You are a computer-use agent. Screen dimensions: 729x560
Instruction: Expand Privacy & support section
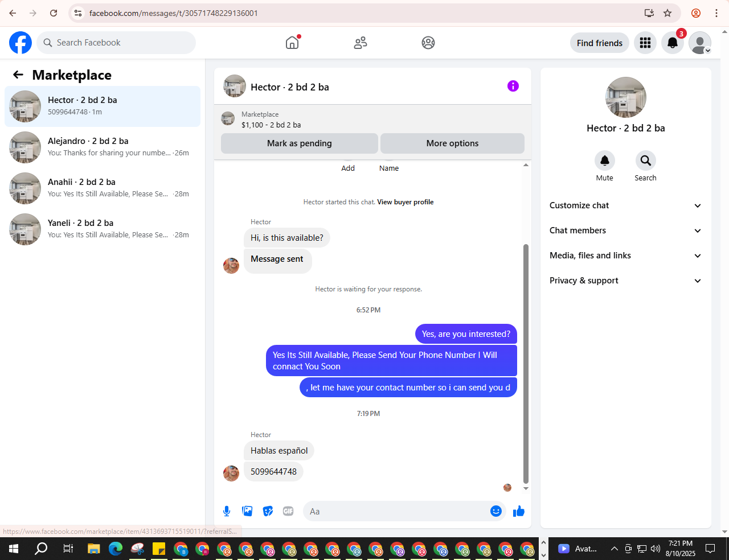tap(625, 281)
